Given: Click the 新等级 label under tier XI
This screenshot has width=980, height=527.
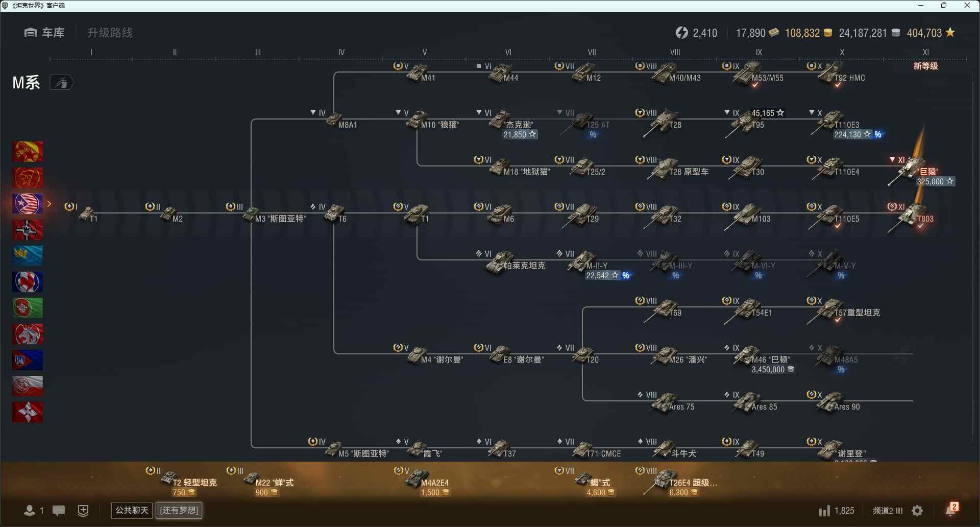Looking at the screenshot, I should [925, 66].
